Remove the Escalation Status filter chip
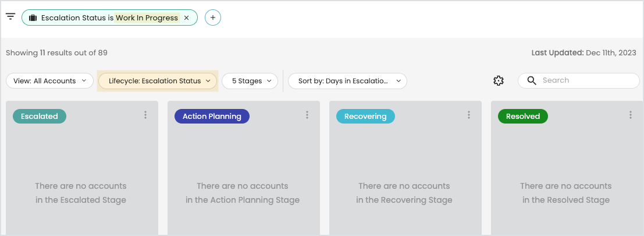 coord(187,17)
